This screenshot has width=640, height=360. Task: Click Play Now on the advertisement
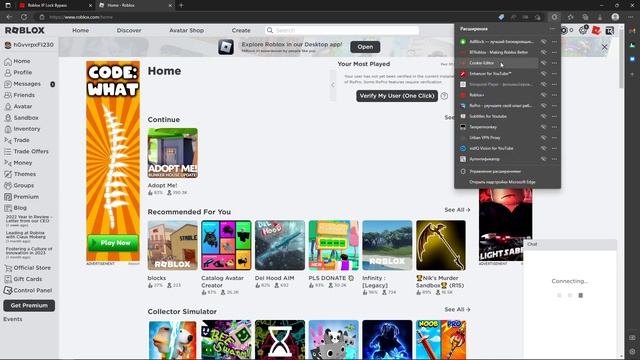tap(113, 243)
